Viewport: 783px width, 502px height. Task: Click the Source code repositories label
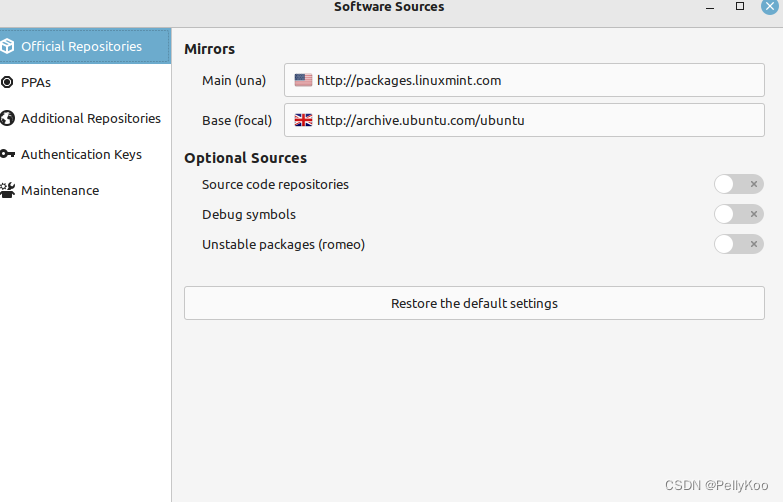275,184
